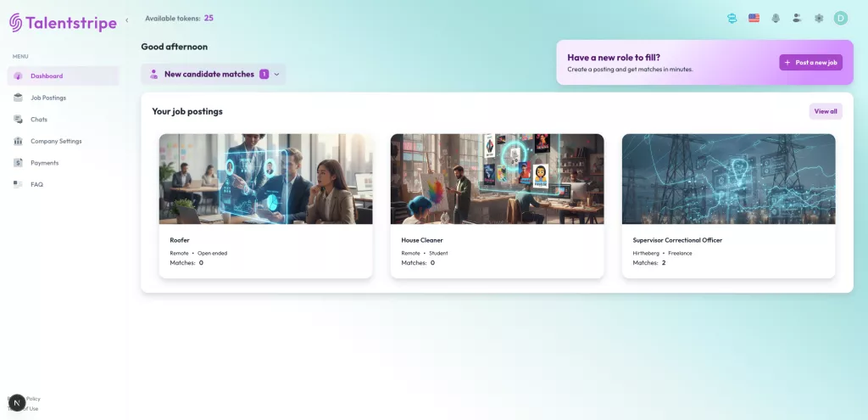Open the House Cleaner posting studio image
The image size is (868, 420).
tap(497, 179)
